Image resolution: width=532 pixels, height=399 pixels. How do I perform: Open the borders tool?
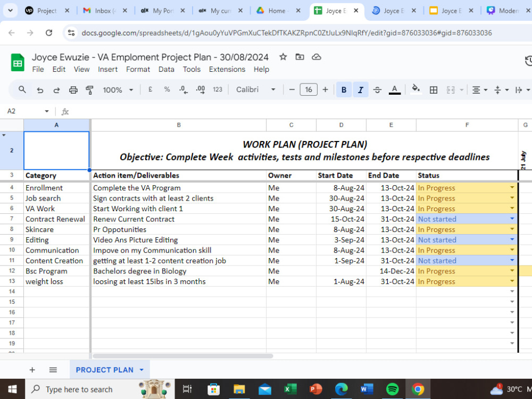[433, 90]
